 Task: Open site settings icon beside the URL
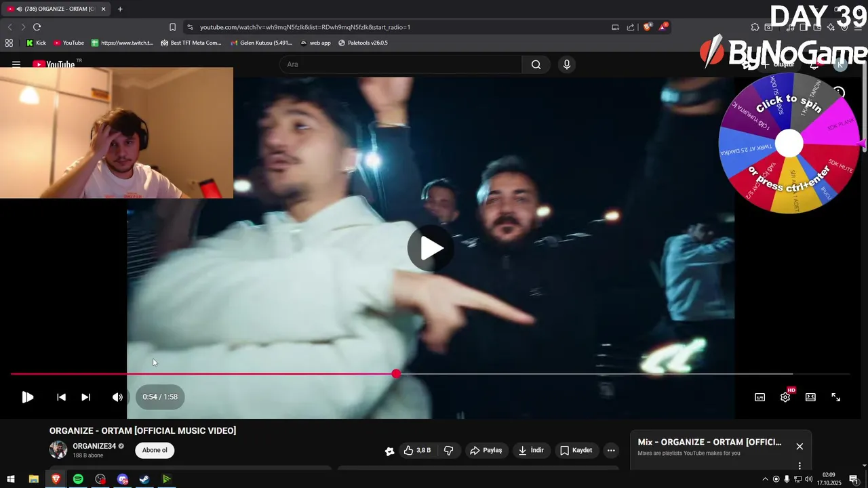(190, 27)
